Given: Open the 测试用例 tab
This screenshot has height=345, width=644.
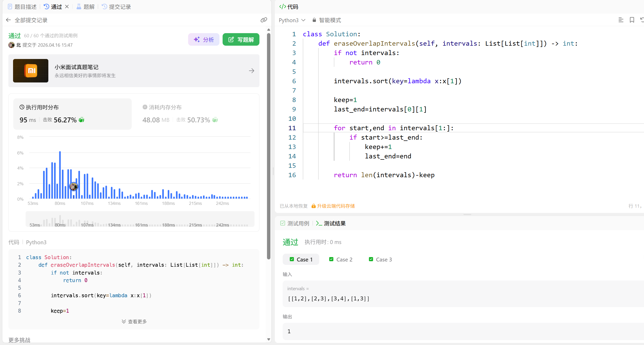Looking at the screenshot, I should [295, 223].
